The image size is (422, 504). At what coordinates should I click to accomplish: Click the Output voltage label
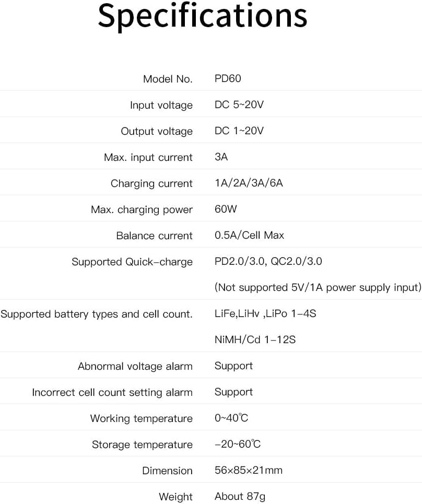coord(157,131)
